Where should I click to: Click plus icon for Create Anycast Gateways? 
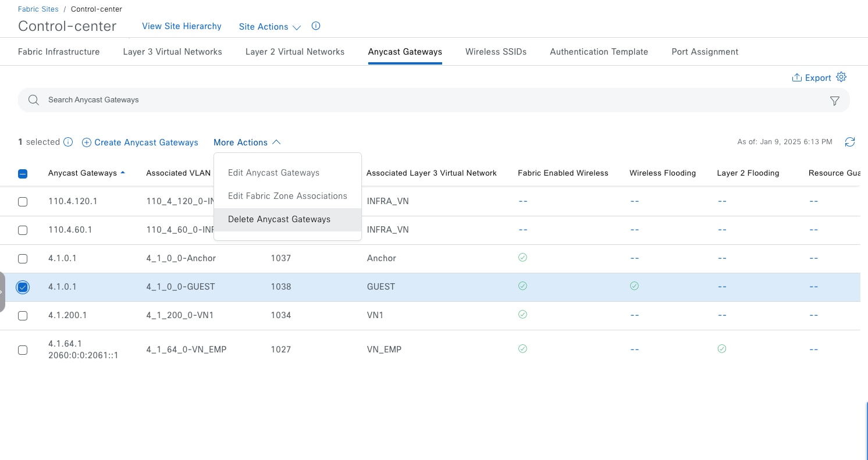point(87,142)
